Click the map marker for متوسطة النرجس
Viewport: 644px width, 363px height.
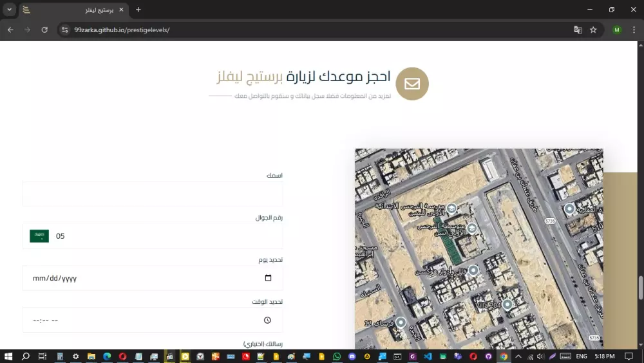click(471, 228)
